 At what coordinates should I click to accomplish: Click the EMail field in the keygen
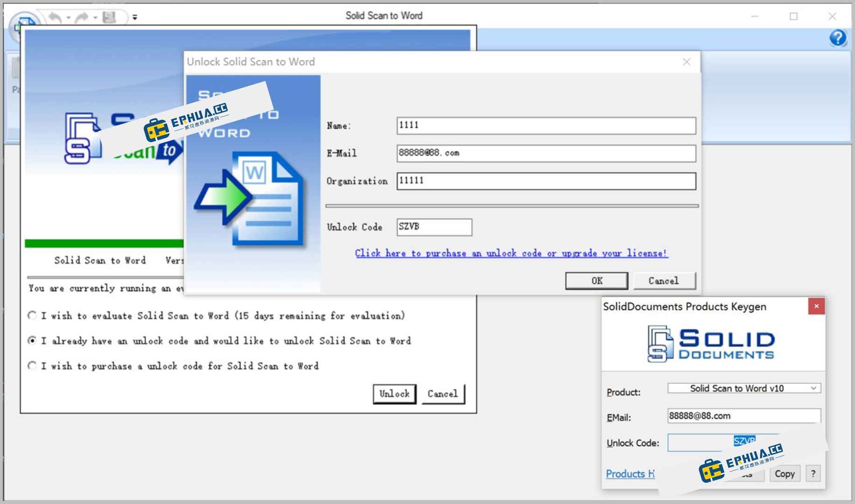coord(744,416)
